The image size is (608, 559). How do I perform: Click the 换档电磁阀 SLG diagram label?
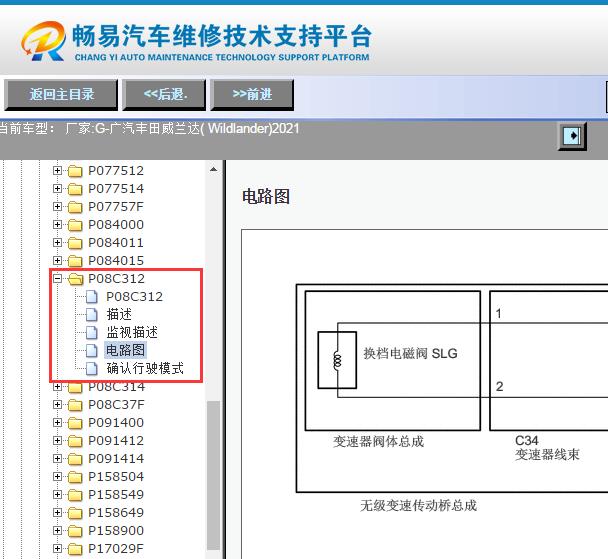(x=410, y=354)
